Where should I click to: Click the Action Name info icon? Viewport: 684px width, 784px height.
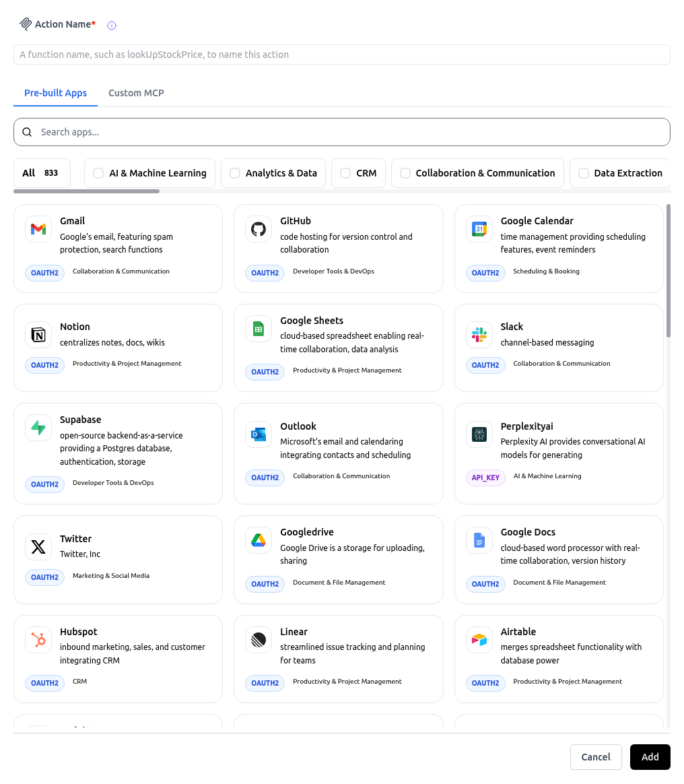(112, 26)
